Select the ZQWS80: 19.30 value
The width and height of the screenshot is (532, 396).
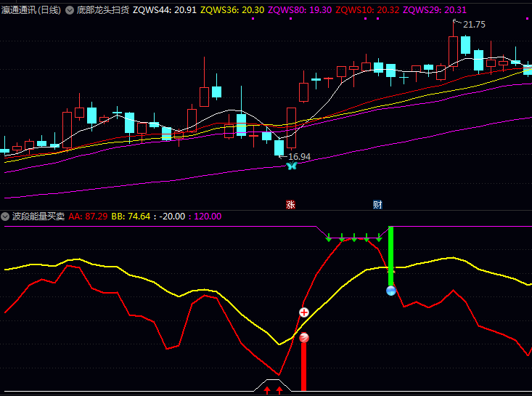(300, 10)
